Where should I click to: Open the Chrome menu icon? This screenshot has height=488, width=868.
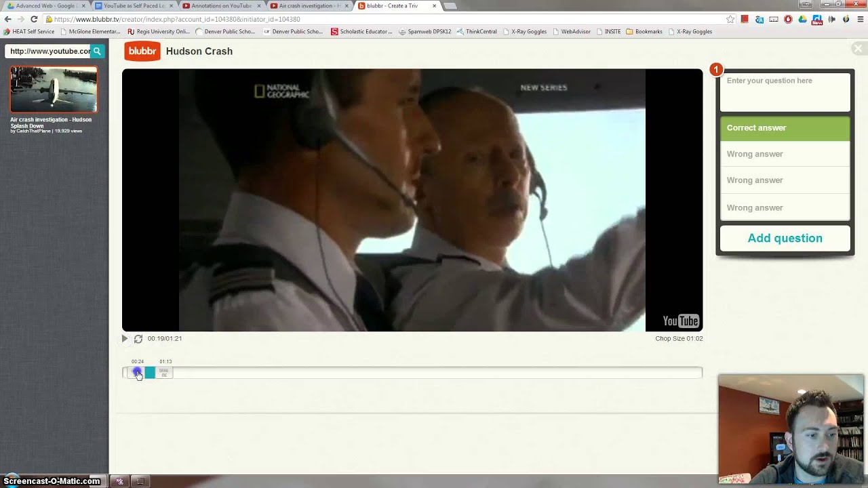click(x=861, y=19)
